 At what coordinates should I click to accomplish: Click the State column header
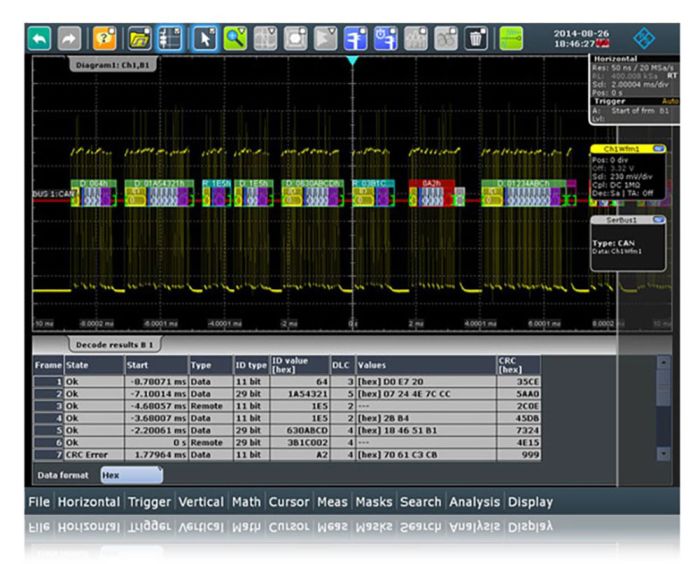94,365
